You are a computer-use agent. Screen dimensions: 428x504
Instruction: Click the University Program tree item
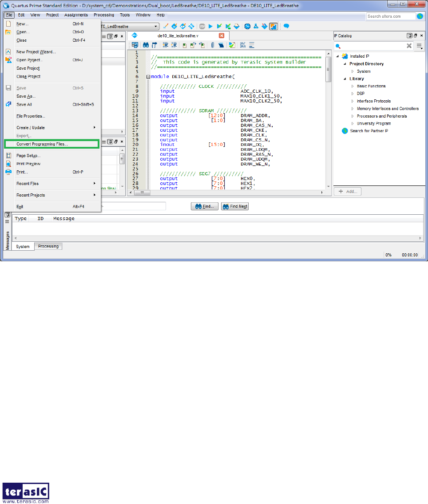[x=374, y=123]
